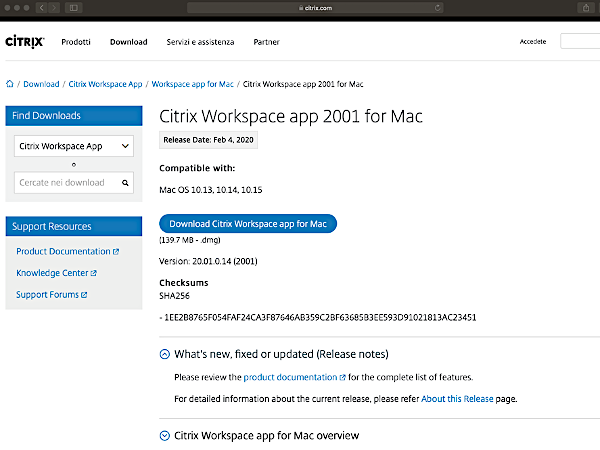Screen dimensions: 600x450
Task: Open Knowledge Center link
Action: pyautogui.click(x=56, y=273)
